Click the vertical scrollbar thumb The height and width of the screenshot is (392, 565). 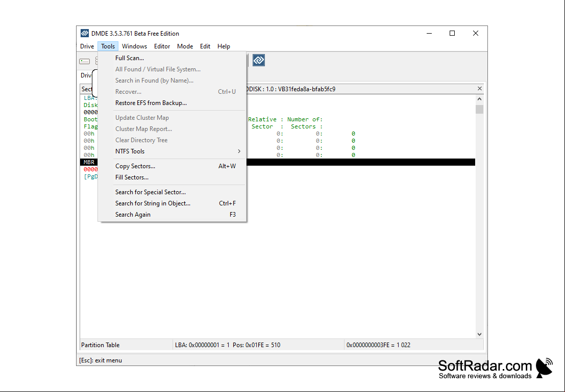[479, 109]
